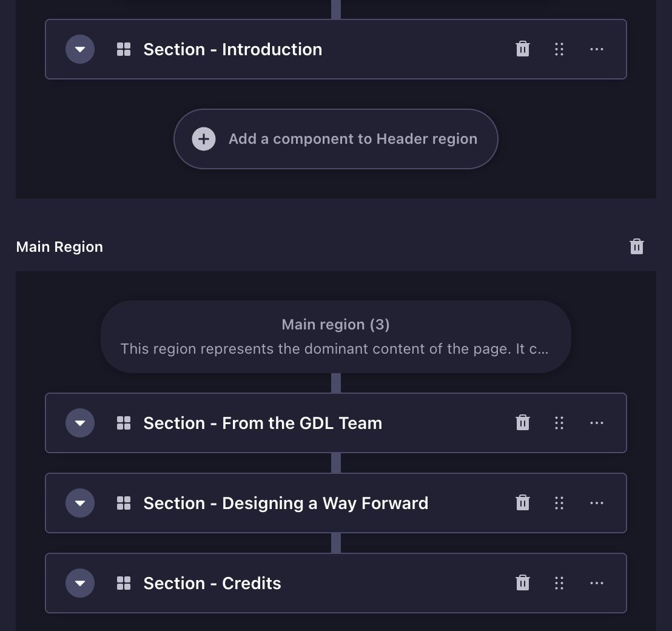672x631 pixels.
Task: Expand Section - From the GDL Team
Action: [80, 423]
